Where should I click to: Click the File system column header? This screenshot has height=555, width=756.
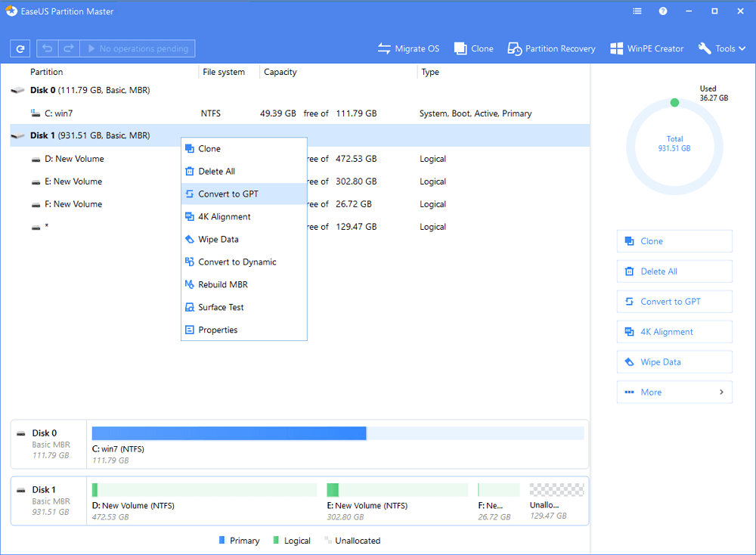[224, 72]
